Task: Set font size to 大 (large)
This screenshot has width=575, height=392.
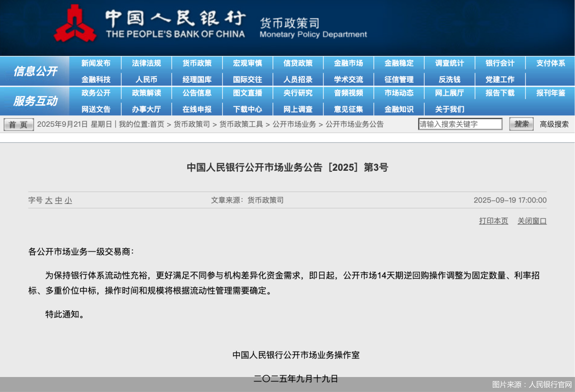Action: tap(49, 200)
